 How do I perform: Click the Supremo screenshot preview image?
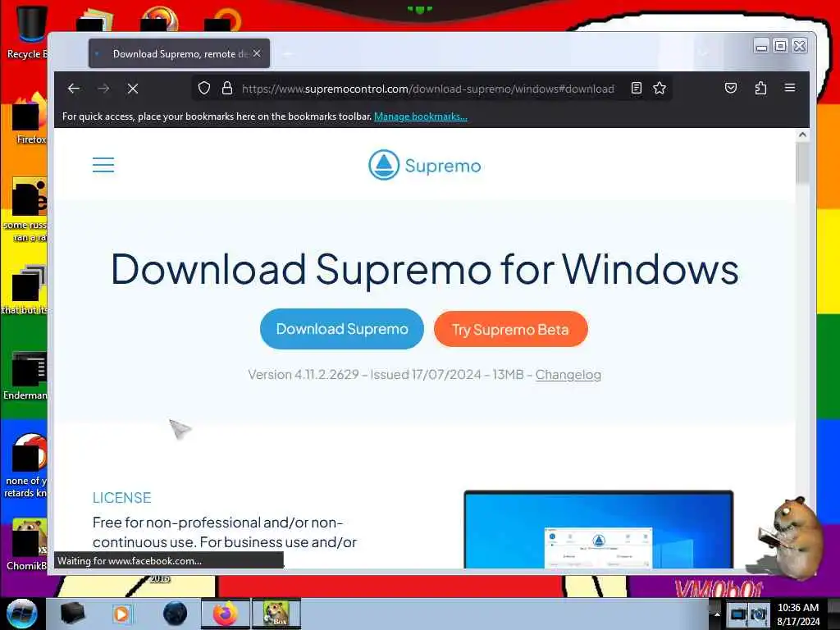pyautogui.click(x=598, y=529)
